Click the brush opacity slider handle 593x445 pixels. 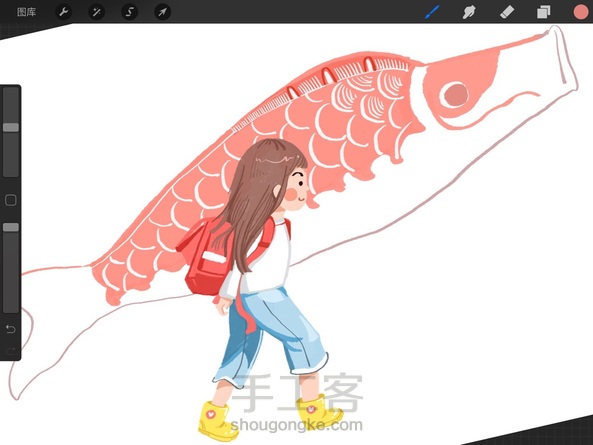point(11,227)
